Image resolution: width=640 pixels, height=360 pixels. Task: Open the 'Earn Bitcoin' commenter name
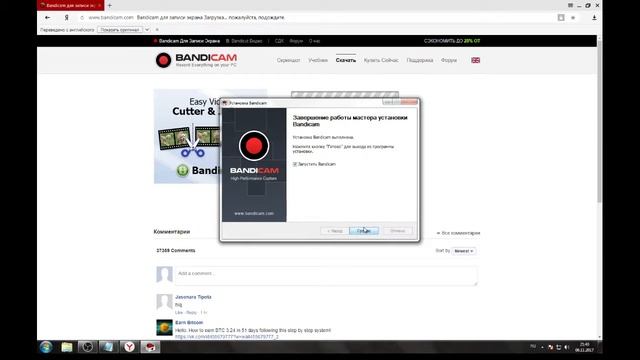[x=189, y=322]
